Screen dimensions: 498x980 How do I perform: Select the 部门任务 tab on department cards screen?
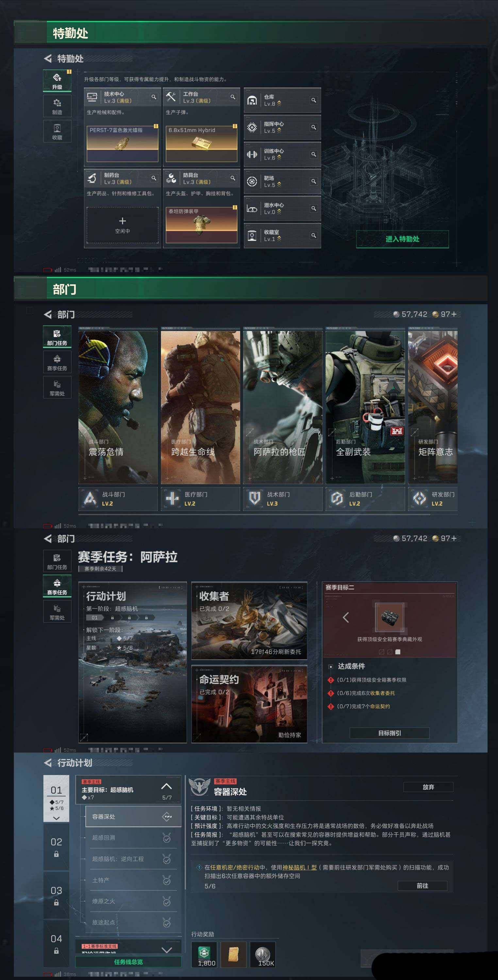pos(57,337)
